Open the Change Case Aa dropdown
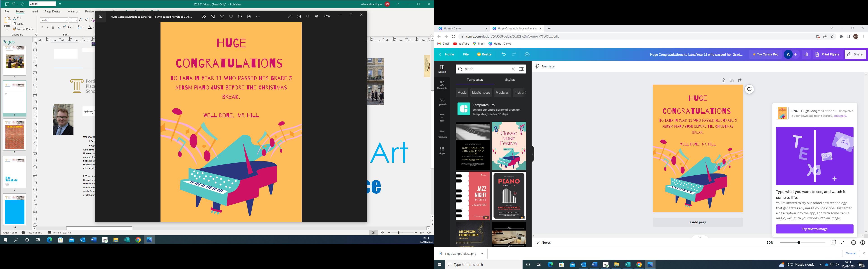 (x=71, y=27)
